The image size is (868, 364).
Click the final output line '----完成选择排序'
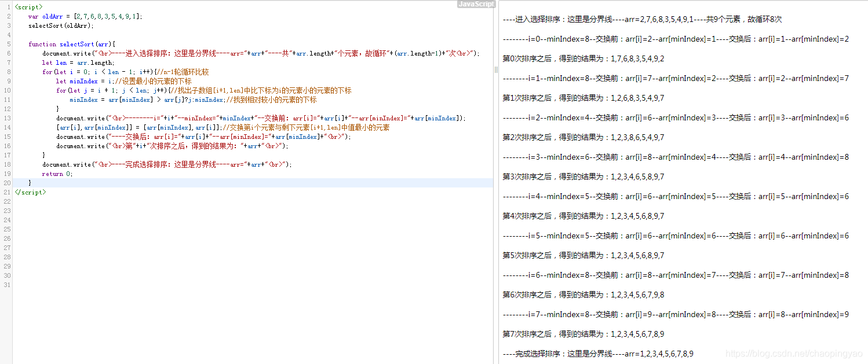(598, 354)
